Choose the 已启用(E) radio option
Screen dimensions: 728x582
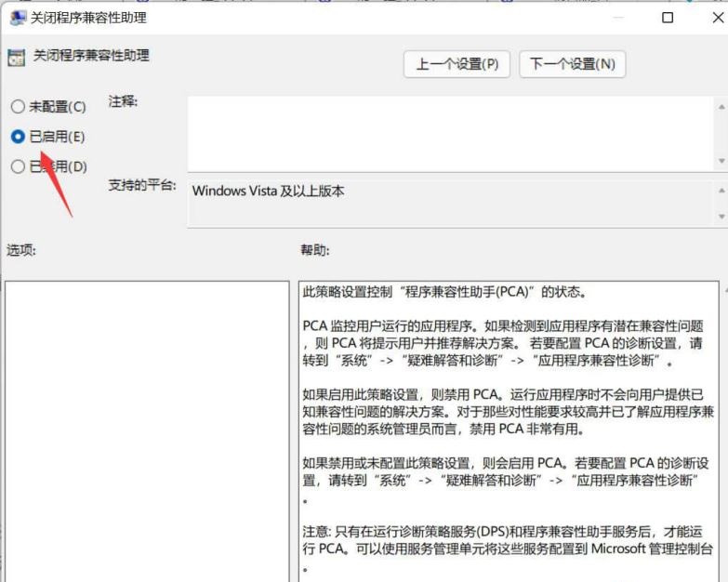click(18, 137)
